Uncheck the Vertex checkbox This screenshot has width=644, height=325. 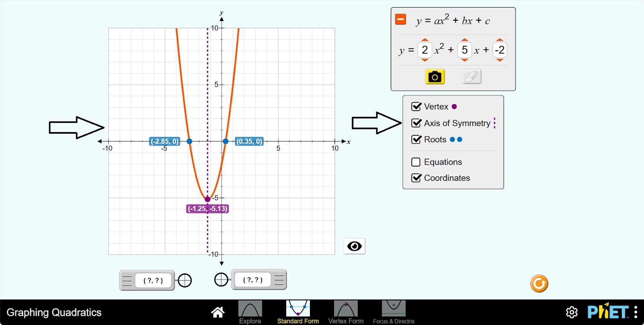pyautogui.click(x=416, y=107)
